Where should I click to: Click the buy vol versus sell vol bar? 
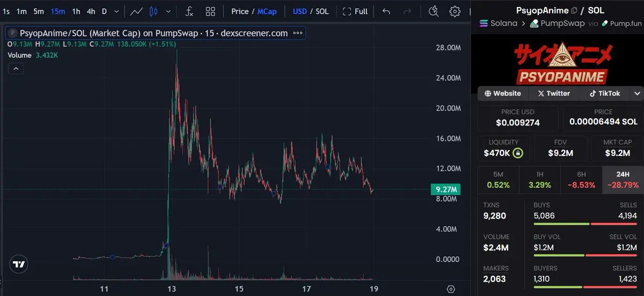tap(585, 255)
